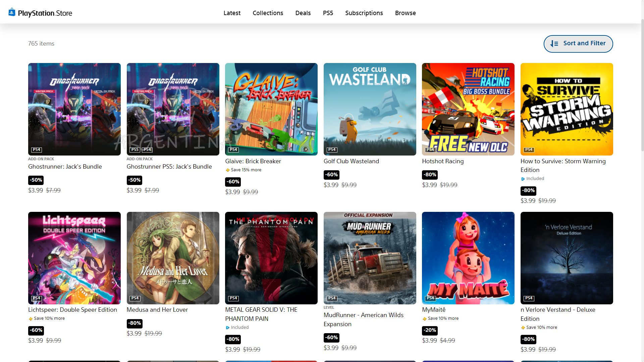644x362 pixels.
Task: Open Golf Club Wasteland title link
Action: point(351,161)
